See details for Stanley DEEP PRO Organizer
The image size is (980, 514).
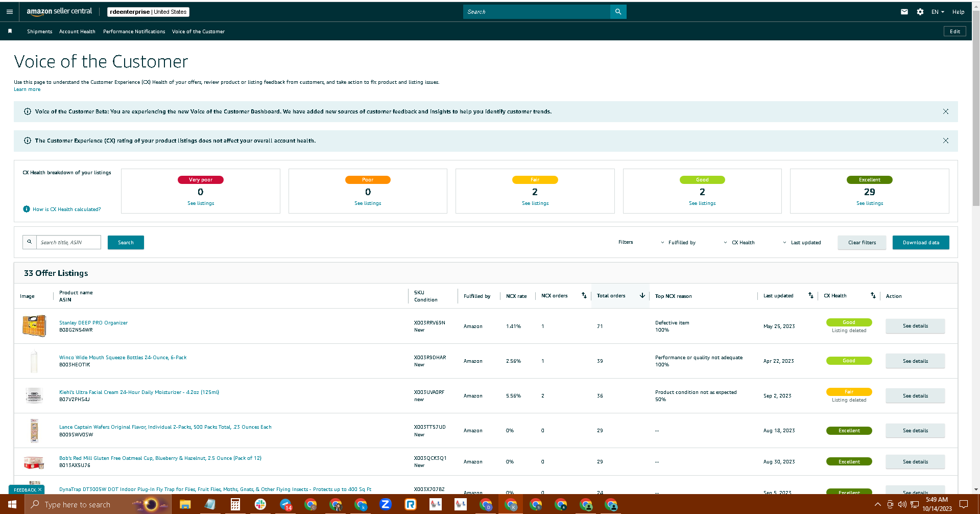(x=915, y=326)
